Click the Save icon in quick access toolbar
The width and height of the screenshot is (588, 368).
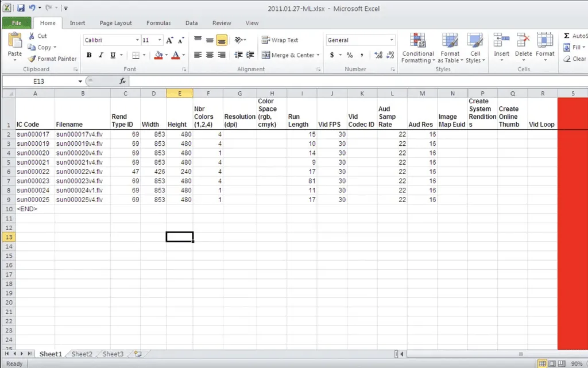click(x=21, y=9)
